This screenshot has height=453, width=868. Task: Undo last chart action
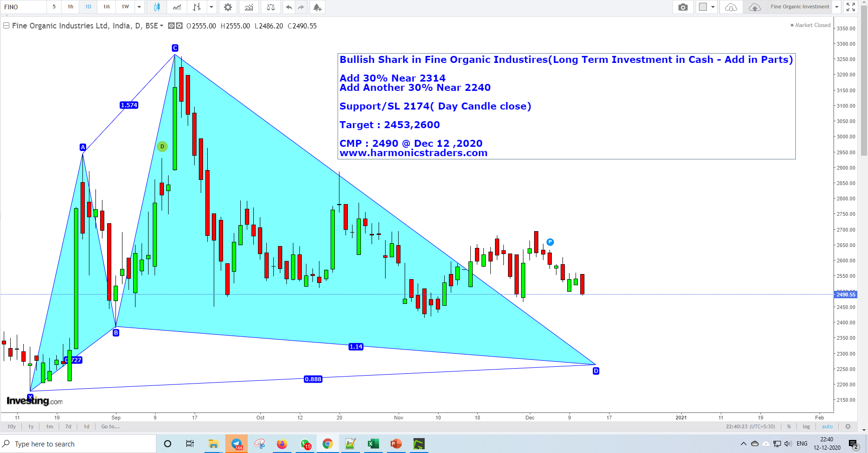click(x=288, y=7)
